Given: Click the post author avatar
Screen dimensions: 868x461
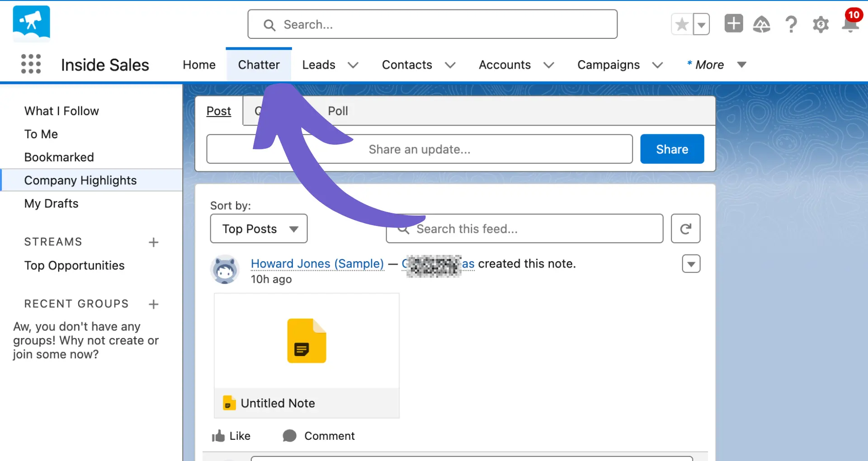Looking at the screenshot, I should (225, 269).
